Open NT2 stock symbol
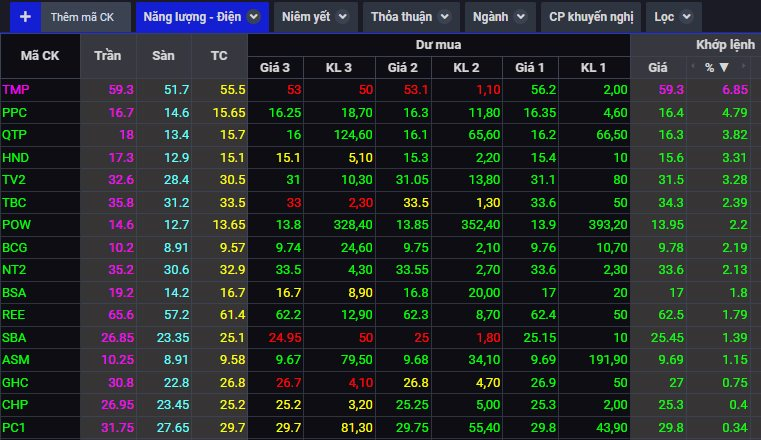Image resolution: width=761 pixels, height=440 pixels. [x=14, y=270]
